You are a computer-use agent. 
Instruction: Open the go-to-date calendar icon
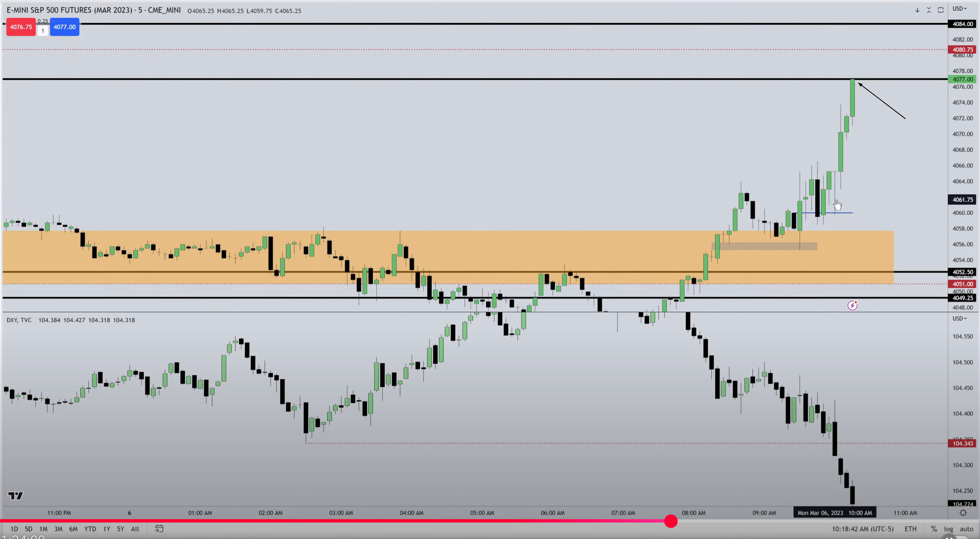tap(159, 529)
